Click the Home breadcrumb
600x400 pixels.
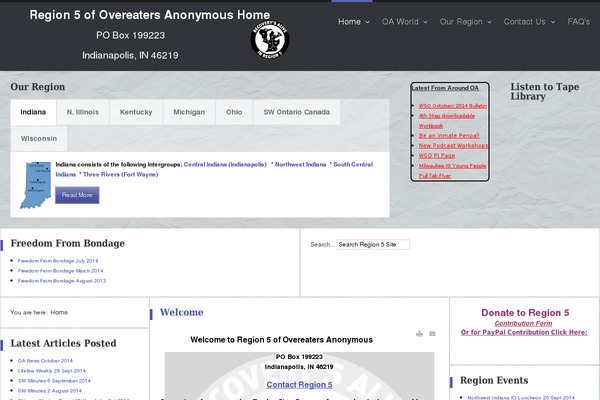pyautogui.click(x=59, y=312)
